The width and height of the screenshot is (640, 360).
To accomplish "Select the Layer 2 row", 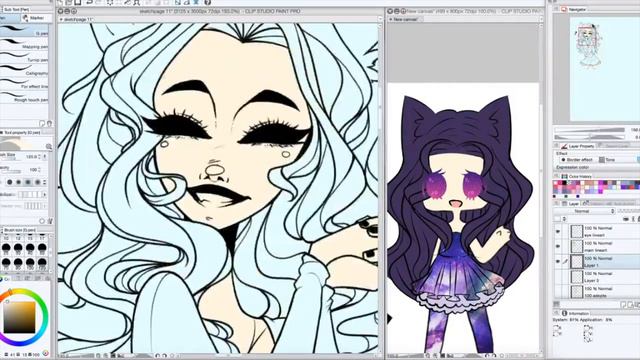I will pyautogui.click(x=597, y=277).
